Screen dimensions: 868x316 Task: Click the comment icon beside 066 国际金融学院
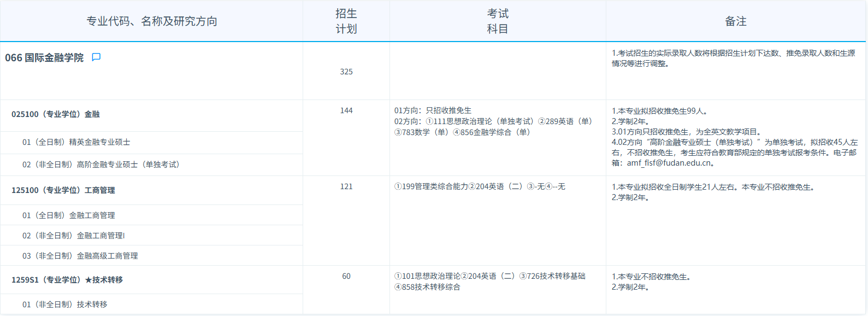(96, 57)
